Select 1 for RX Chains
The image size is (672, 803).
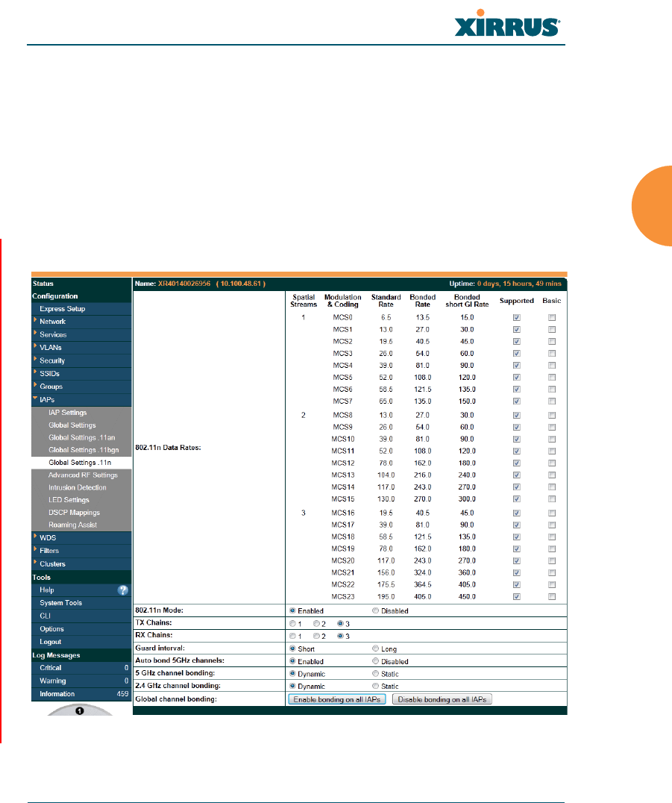click(293, 636)
